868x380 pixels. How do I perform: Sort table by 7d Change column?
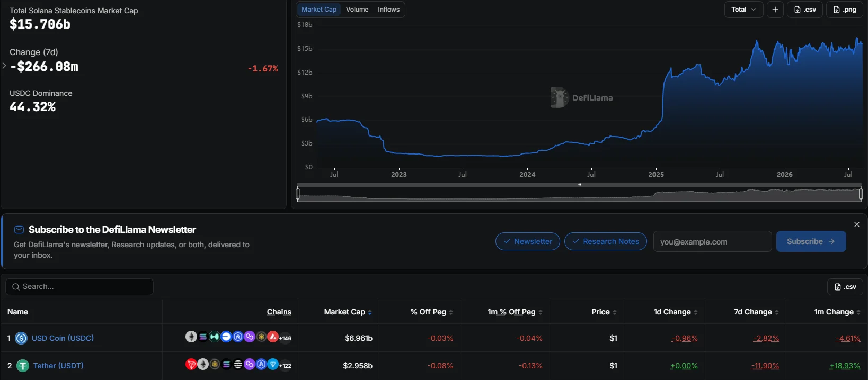click(x=756, y=312)
